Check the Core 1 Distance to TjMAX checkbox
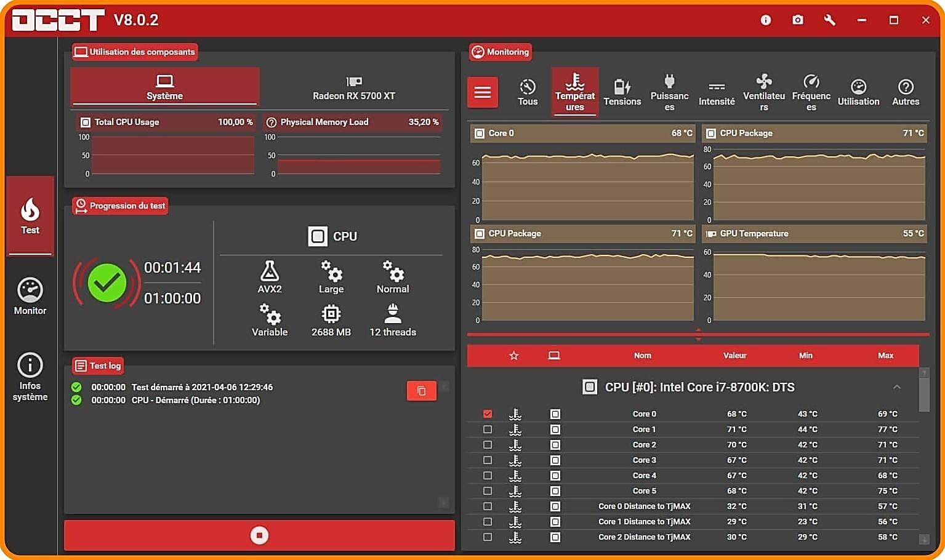This screenshot has height=560, width=945. pos(488,521)
